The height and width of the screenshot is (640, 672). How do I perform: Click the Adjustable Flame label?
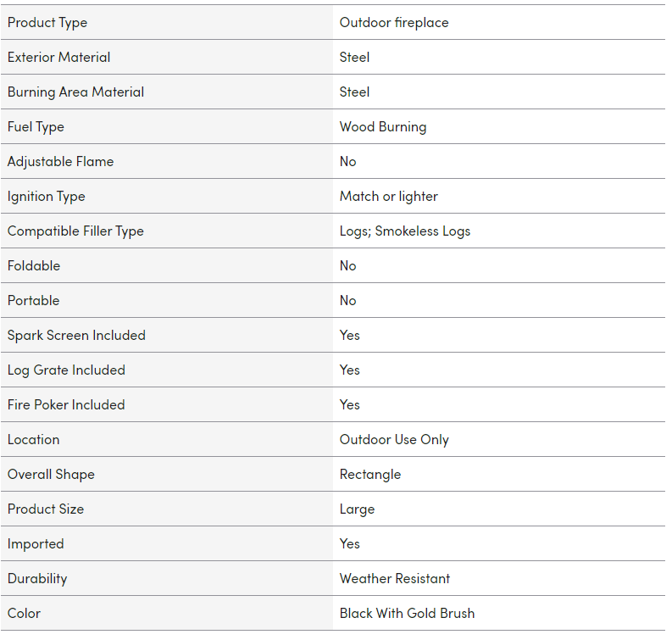click(61, 162)
